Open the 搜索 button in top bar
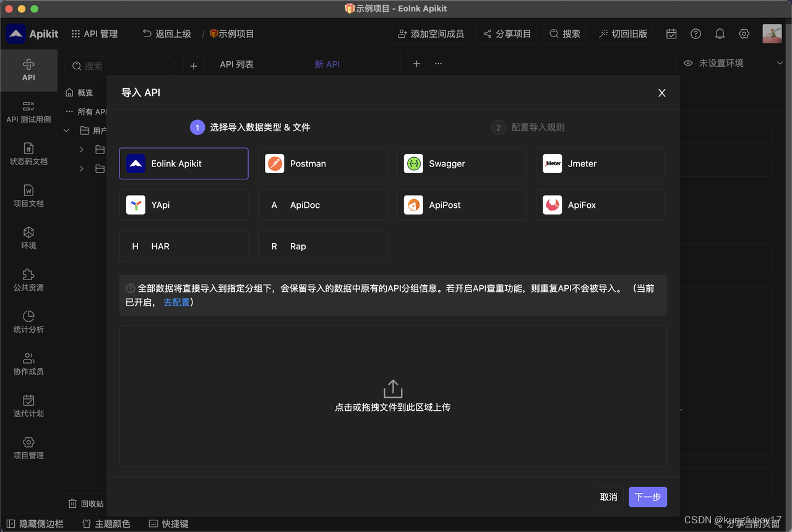Viewport: 792px width, 532px height. 565,34
